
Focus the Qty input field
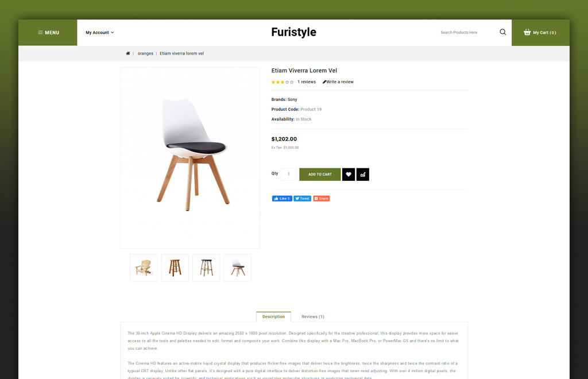coord(289,174)
